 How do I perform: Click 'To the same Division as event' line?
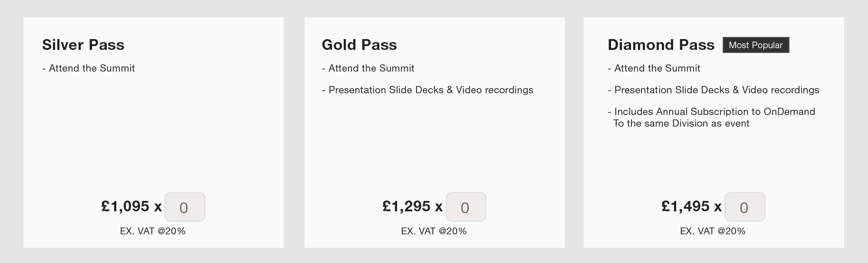pos(681,123)
